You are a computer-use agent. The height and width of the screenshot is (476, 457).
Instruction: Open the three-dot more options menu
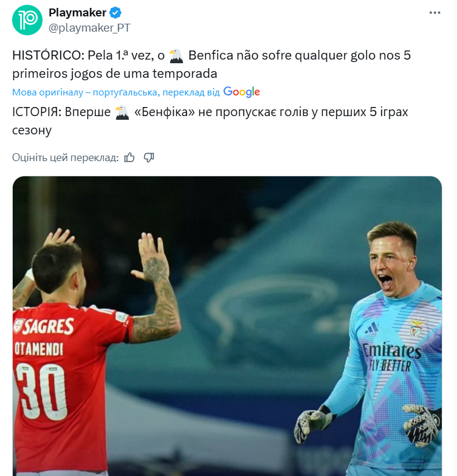(x=435, y=13)
